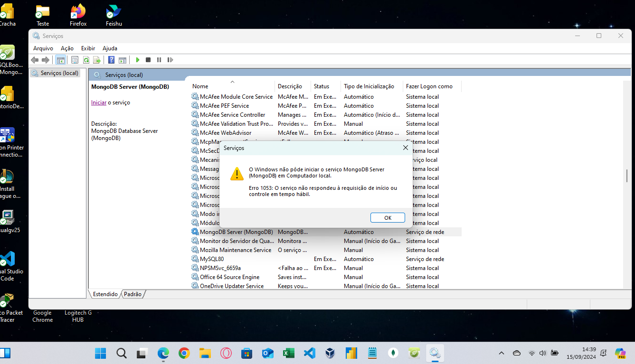This screenshot has width=635, height=364.
Task: Switch to the Estendido tab
Action: pos(105,294)
